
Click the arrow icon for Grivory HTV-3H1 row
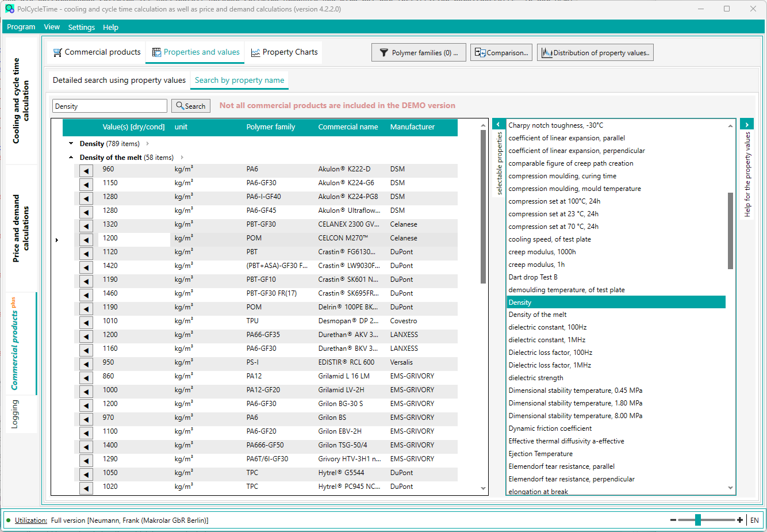click(86, 460)
